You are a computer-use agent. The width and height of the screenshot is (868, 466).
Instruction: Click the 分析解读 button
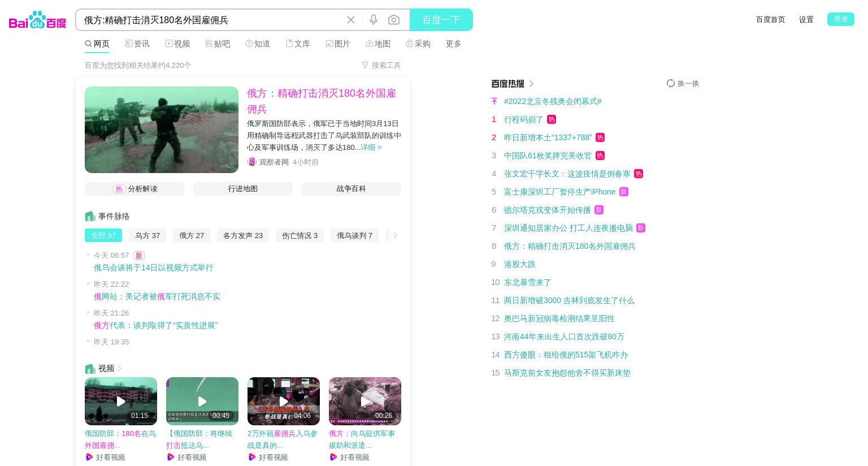pos(134,189)
